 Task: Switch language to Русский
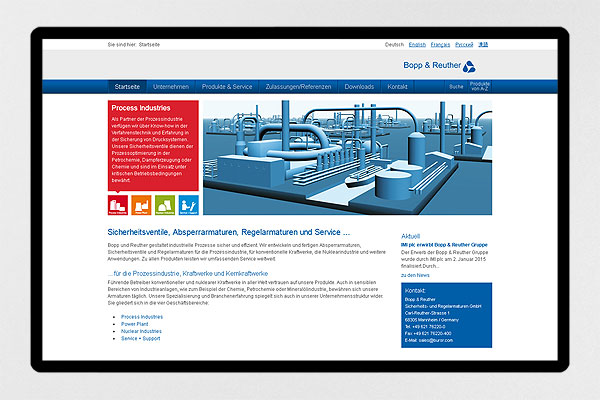(x=466, y=45)
